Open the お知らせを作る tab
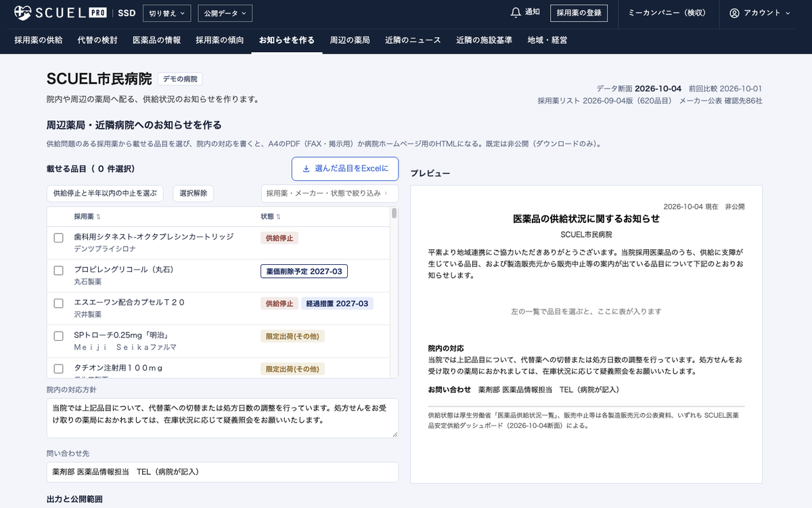Viewport: 812px width, 508px height. tap(287, 40)
